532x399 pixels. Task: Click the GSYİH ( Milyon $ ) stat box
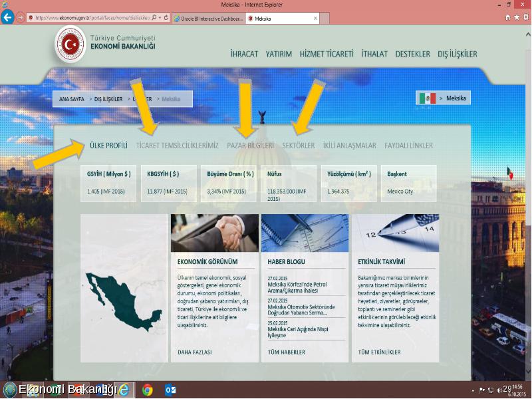tap(108, 184)
